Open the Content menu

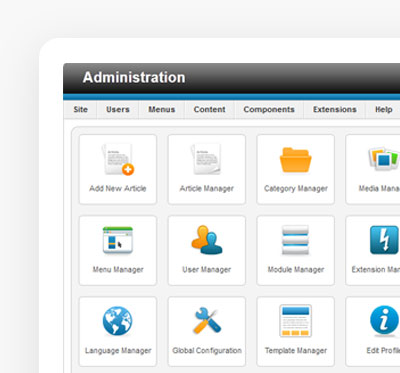(x=210, y=109)
